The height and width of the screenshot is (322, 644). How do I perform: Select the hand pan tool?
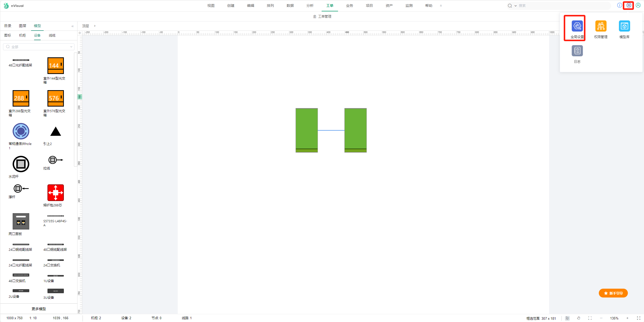pyautogui.click(x=578, y=318)
